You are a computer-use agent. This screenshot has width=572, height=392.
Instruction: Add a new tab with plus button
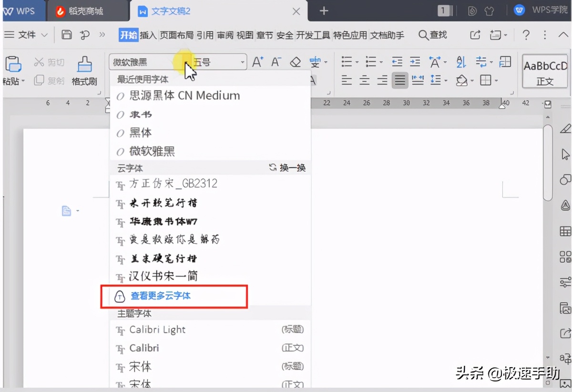coord(324,10)
